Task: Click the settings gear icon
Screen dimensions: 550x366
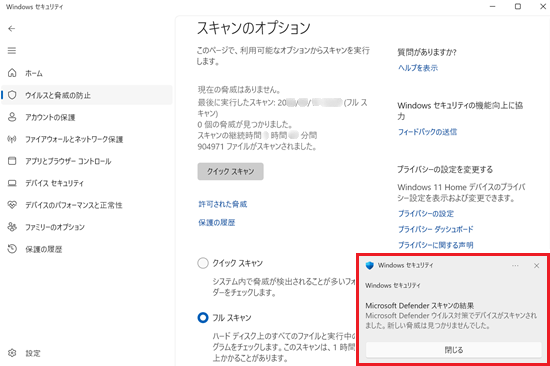Action: [x=12, y=353]
